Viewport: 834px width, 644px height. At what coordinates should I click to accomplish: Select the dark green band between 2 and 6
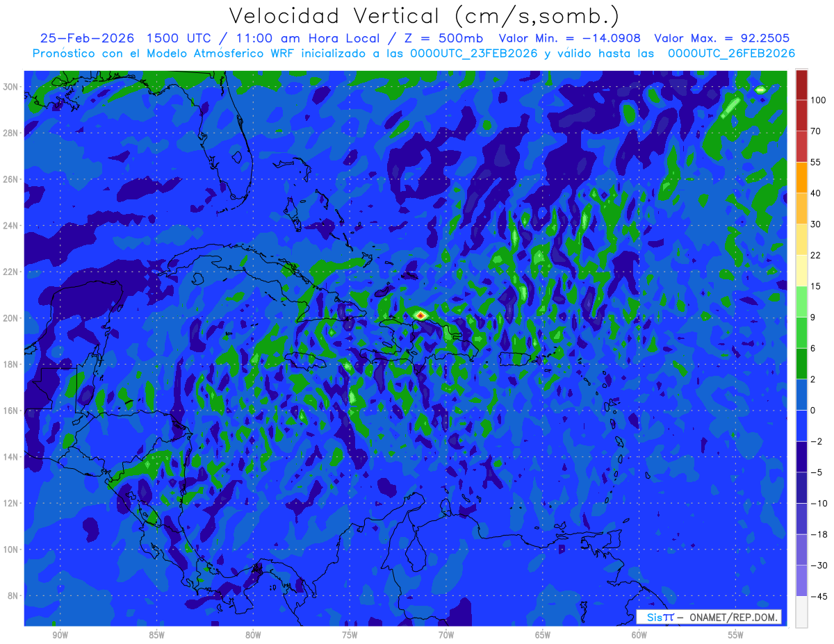click(x=801, y=364)
